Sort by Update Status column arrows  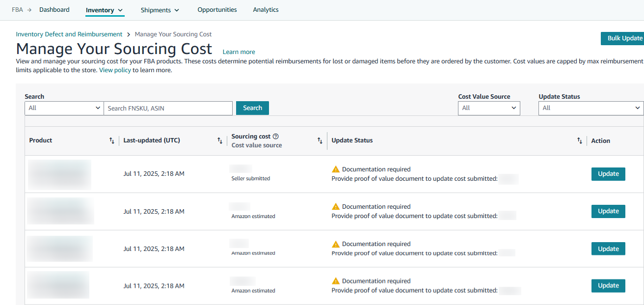(x=580, y=141)
